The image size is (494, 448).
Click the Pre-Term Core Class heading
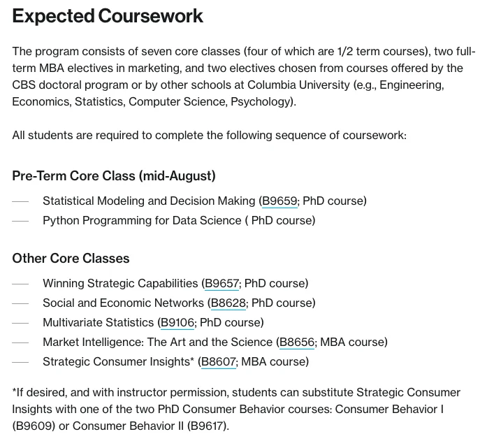tap(113, 176)
